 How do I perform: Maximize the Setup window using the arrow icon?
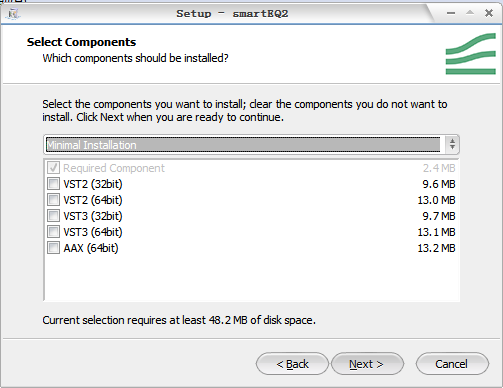(470, 13)
